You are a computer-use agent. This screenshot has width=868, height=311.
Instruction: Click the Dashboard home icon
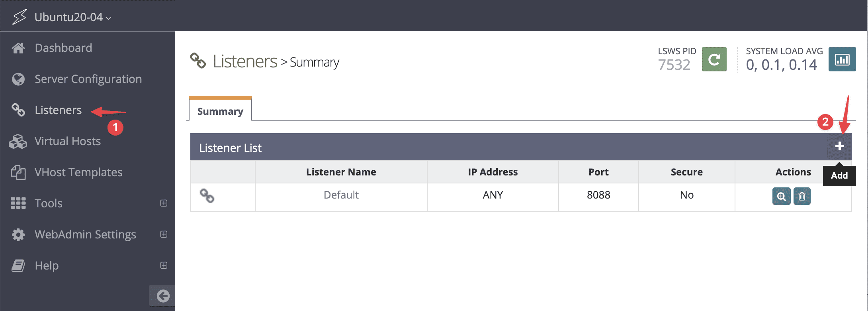[x=18, y=48]
